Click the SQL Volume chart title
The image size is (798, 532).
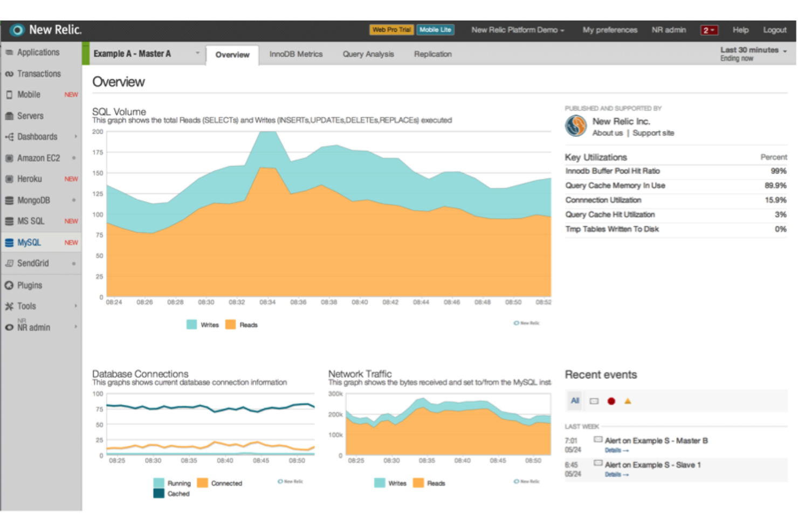pyautogui.click(x=119, y=112)
